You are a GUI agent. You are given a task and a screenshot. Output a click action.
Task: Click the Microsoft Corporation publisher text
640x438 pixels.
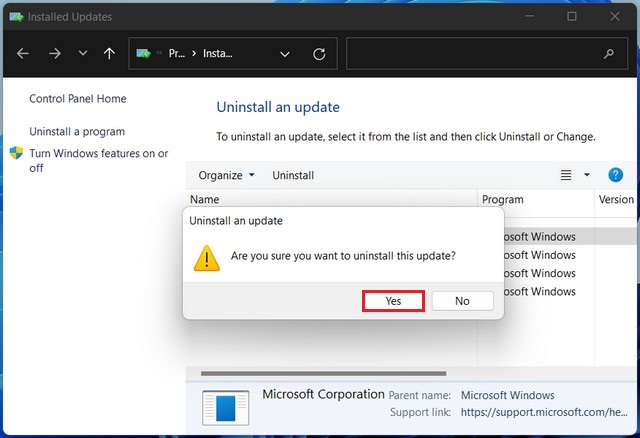click(x=323, y=394)
